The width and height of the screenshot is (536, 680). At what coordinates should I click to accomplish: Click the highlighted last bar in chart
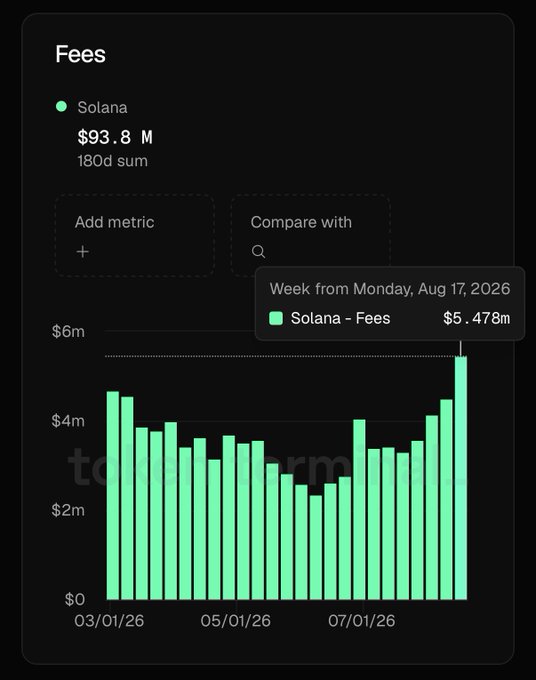tap(461, 478)
